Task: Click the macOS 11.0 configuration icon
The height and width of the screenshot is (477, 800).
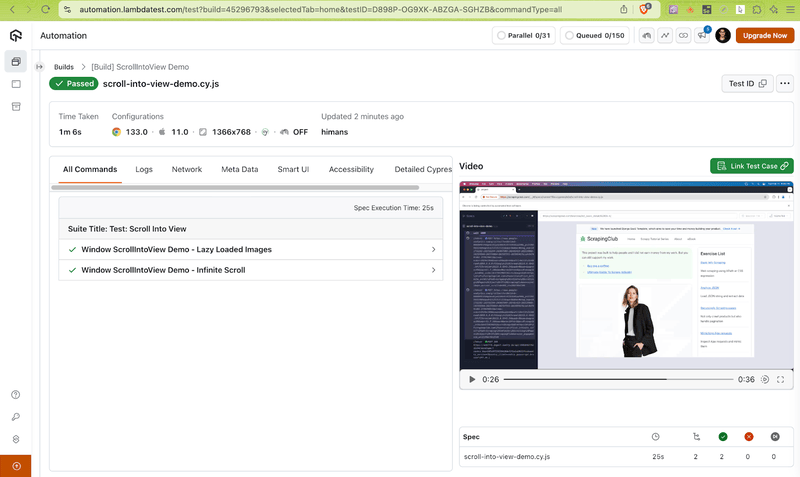Action: click(162, 132)
